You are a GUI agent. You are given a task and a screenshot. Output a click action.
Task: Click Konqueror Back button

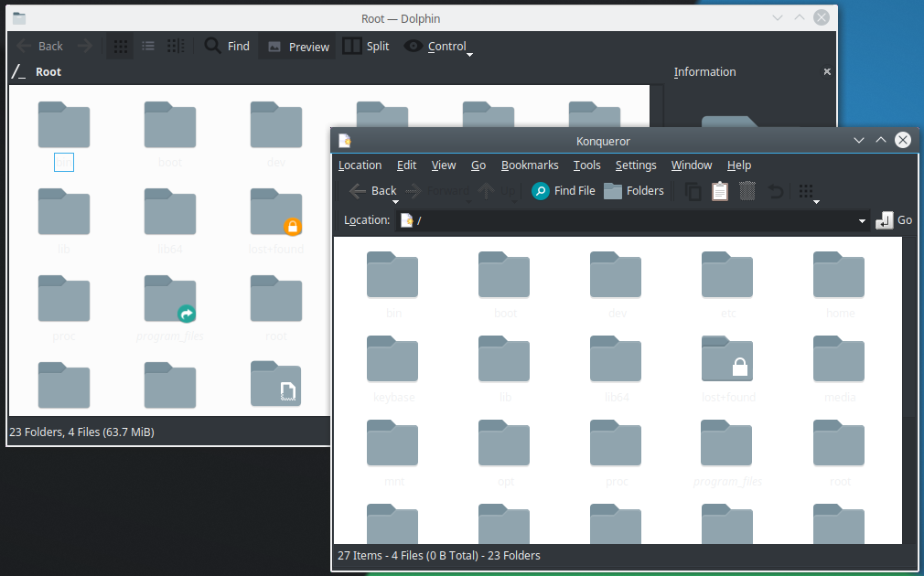(x=372, y=191)
